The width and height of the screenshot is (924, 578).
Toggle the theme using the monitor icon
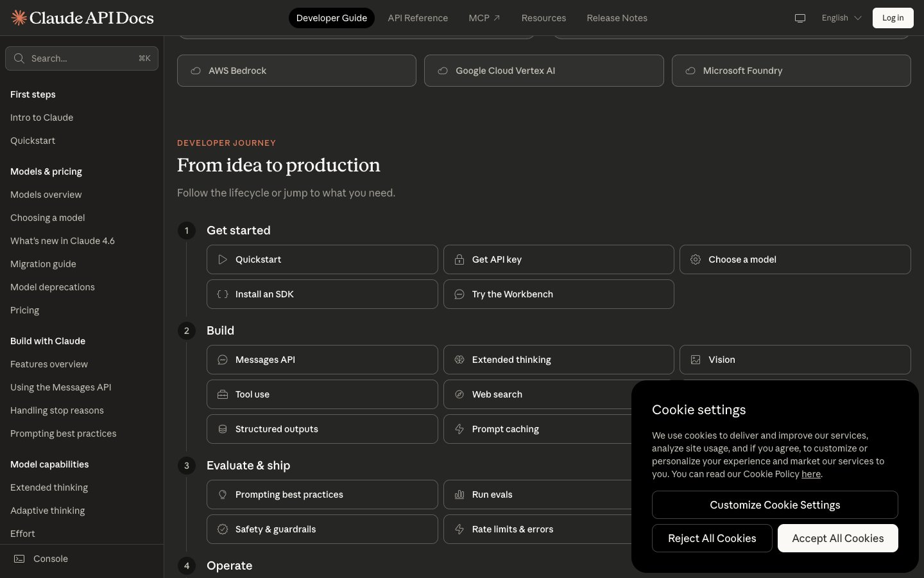pos(800,18)
